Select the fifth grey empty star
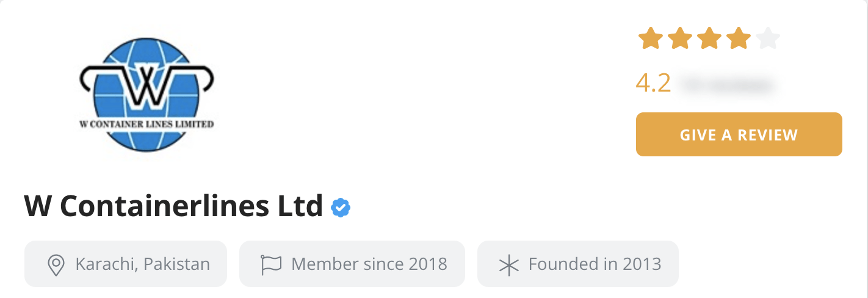This screenshot has width=868, height=298. tap(768, 38)
